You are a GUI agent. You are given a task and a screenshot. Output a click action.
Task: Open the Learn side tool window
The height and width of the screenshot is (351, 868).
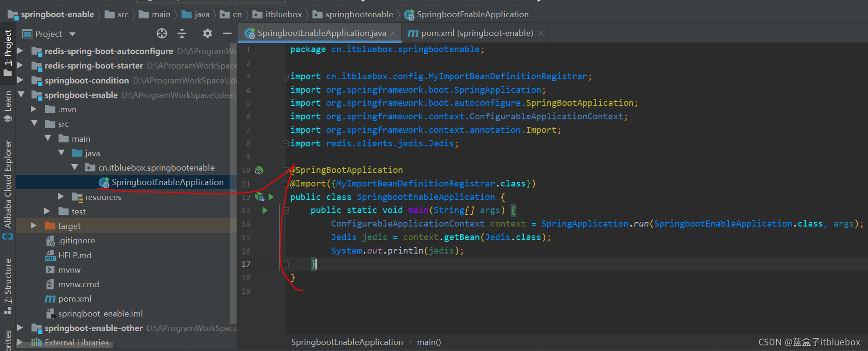click(7, 106)
